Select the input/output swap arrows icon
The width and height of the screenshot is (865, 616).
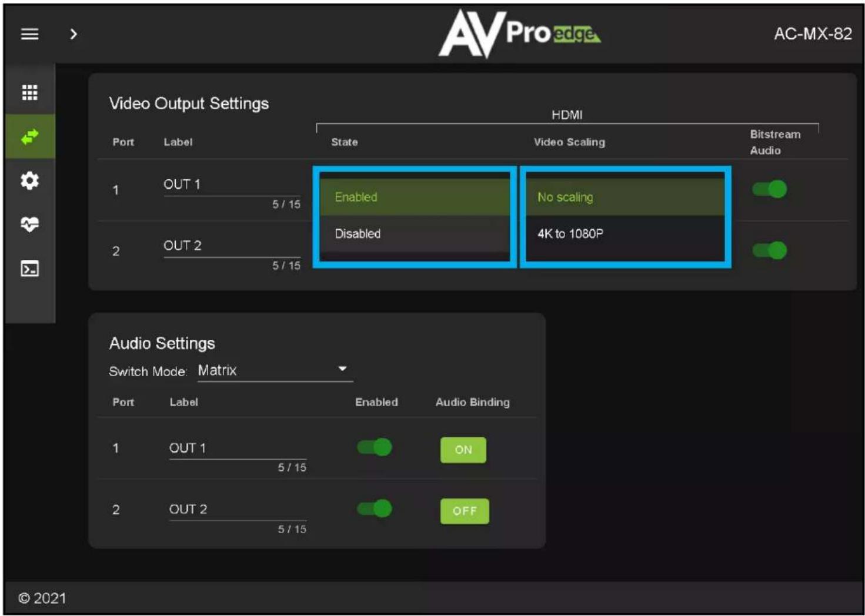pos(29,136)
